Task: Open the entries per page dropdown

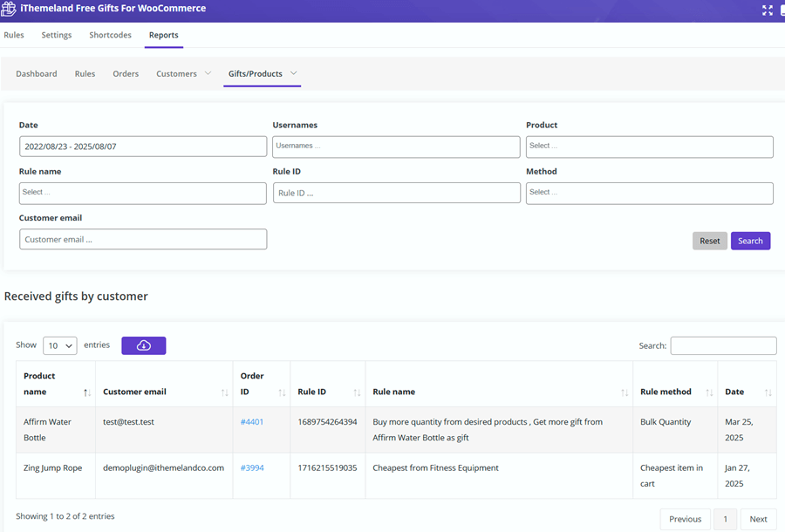Action: 59,345
